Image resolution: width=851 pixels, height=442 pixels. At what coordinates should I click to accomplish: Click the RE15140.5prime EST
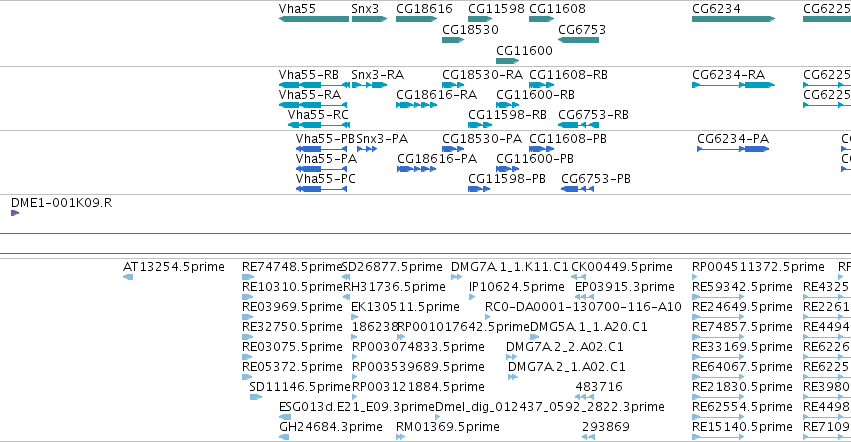coord(717,437)
